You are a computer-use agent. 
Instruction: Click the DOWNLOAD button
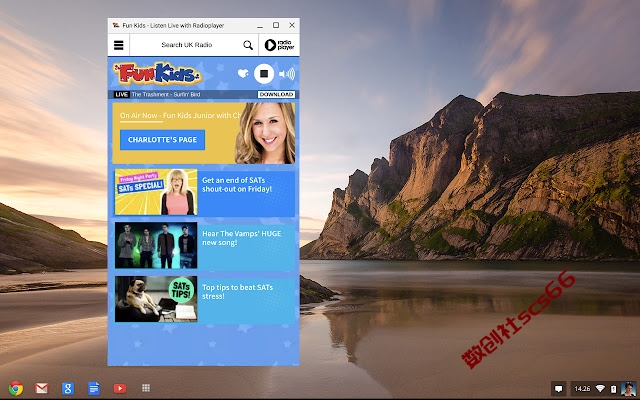[276, 94]
